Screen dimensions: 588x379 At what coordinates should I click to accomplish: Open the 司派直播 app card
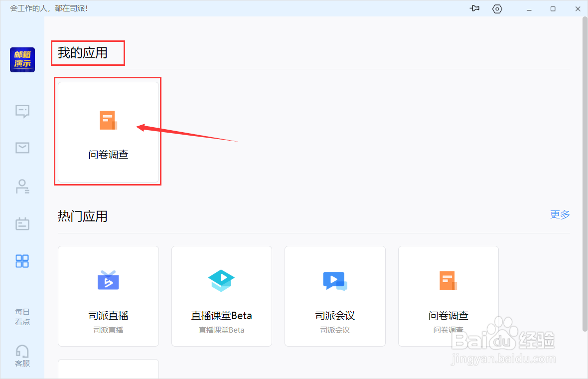pos(108,296)
